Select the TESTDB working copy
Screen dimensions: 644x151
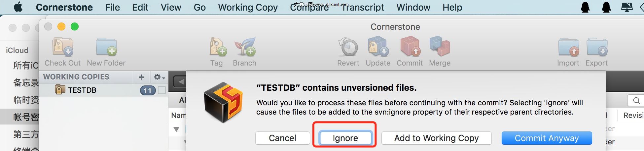coord(82,90)
